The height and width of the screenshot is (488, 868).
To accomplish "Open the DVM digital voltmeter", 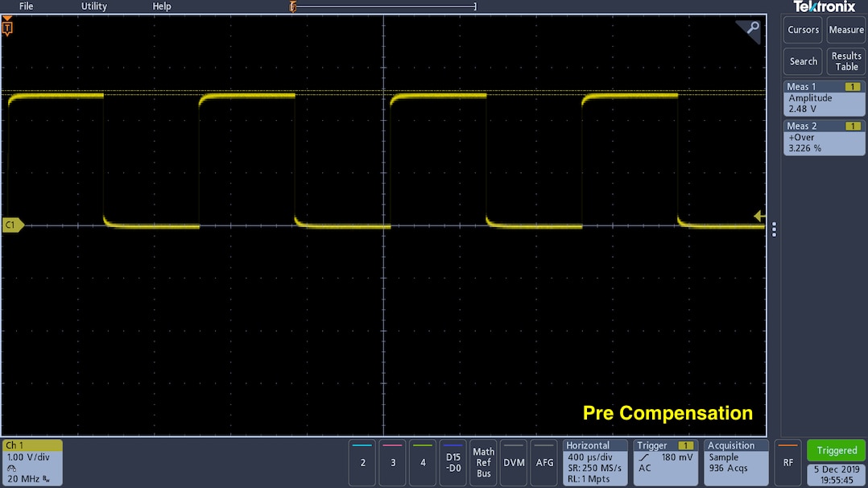I will coord(514,462).
